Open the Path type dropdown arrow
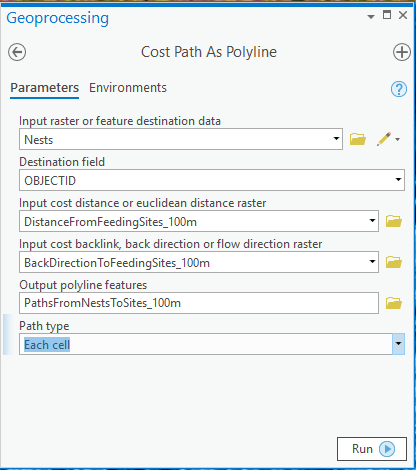Screen dimensions: 416x470 (x=398, y=344)
